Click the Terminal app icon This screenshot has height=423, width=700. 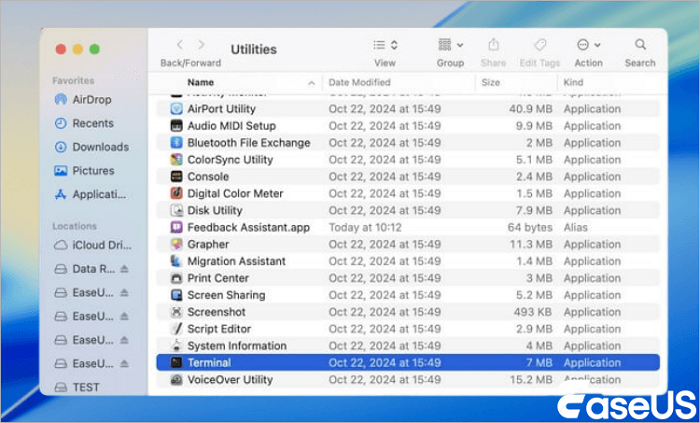click(x=177, y=363)
